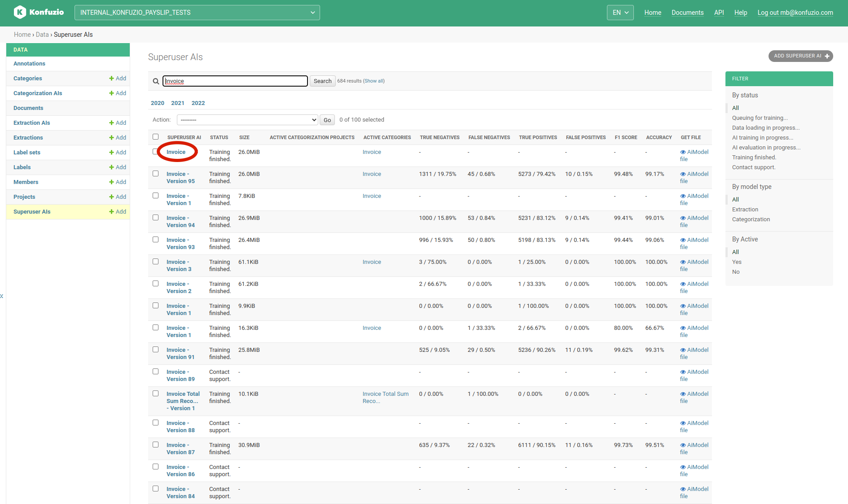
Task: Check the box for Invoice Version 91
Action: tap(155, 350)
